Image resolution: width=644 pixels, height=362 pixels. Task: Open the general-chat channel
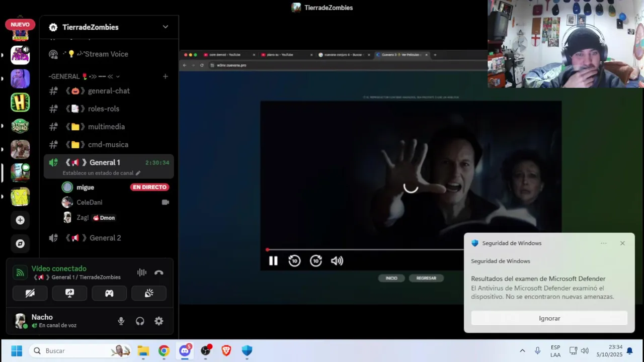[109, 90]
